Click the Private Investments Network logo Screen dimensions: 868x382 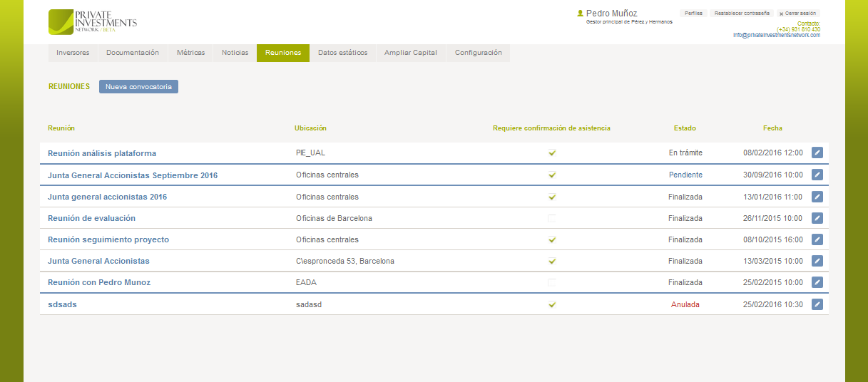[92, 22]
